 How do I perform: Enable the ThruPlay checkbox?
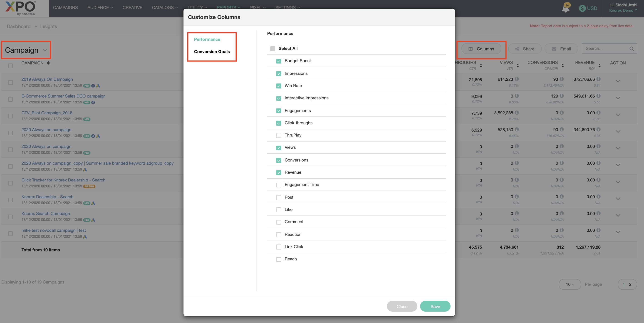pos(278,135)
